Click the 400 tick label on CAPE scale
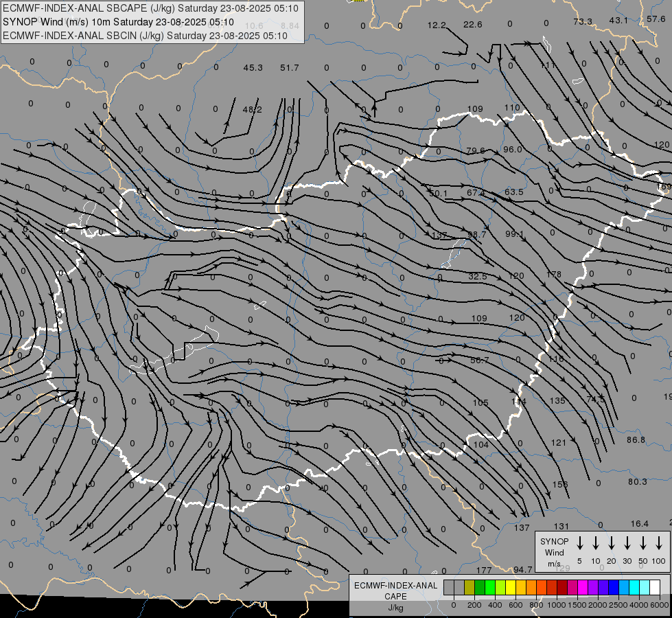672x618 pixels. [x=495, y=605]
